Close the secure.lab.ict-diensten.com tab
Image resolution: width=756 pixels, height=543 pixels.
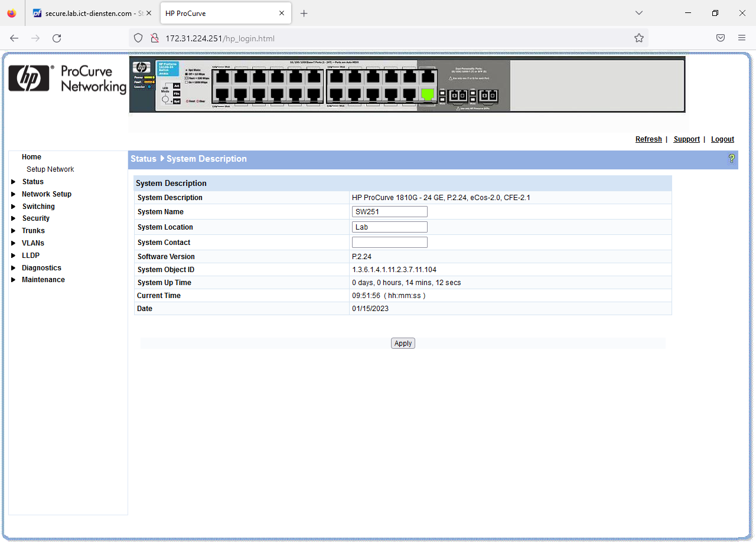[x=149, y=13]
